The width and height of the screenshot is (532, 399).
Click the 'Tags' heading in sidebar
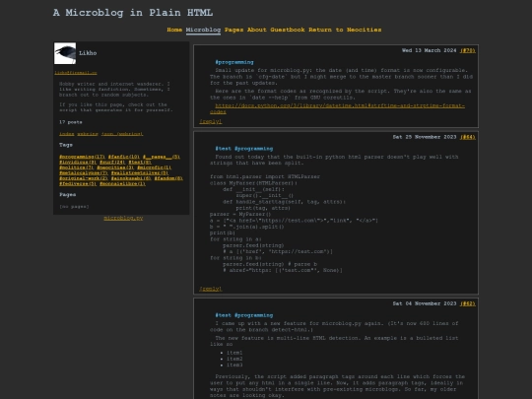66,145
